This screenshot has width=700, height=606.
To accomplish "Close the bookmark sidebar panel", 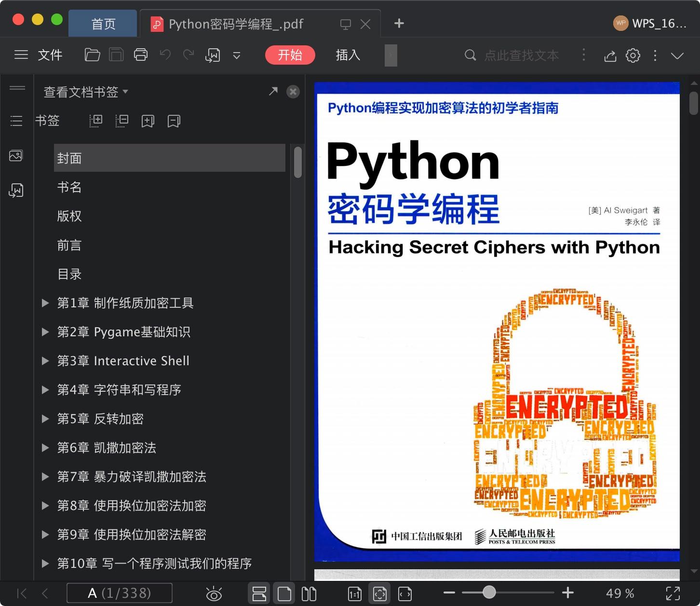I will 293,92.
